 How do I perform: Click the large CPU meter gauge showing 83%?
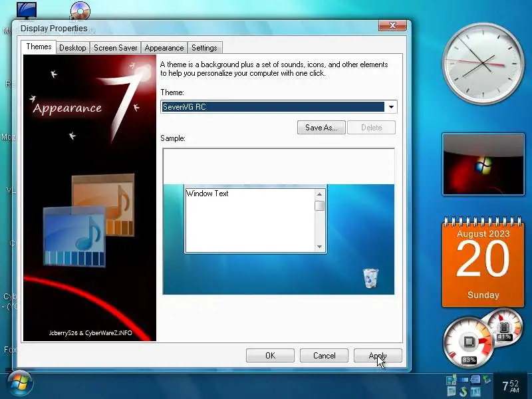468,342
